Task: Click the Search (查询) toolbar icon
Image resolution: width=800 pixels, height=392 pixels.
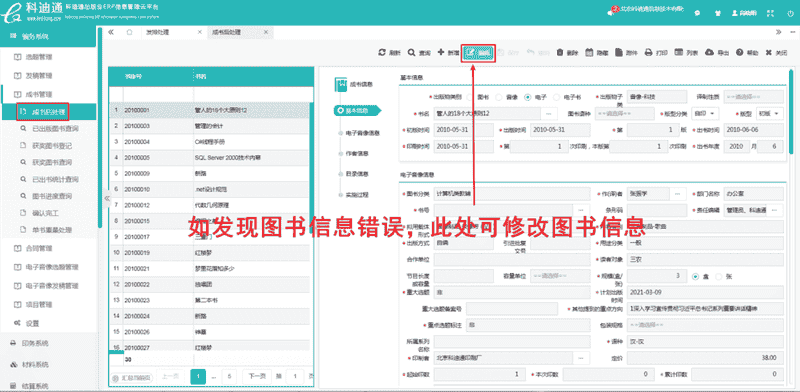Action: point(411,53)
